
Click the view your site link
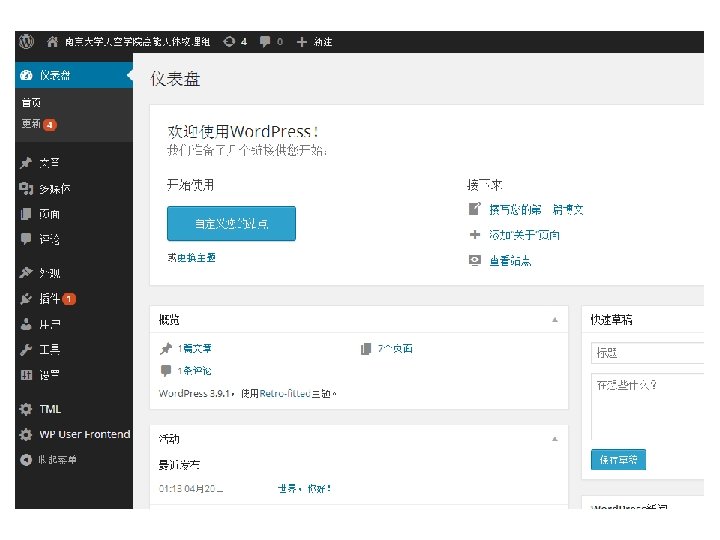(x=510, y=261)
